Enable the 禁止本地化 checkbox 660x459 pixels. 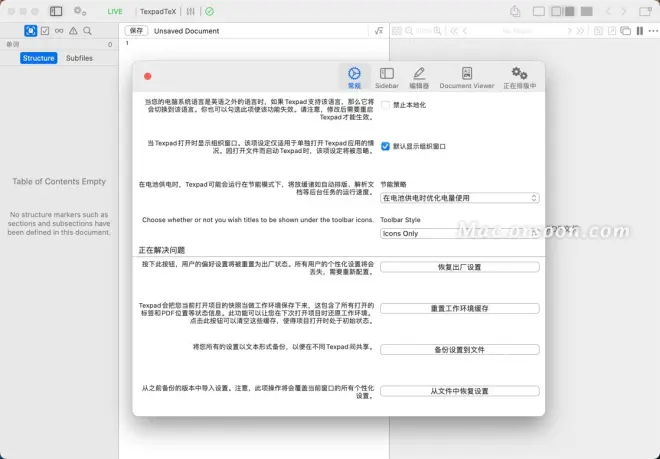click(x=386, y=104)
